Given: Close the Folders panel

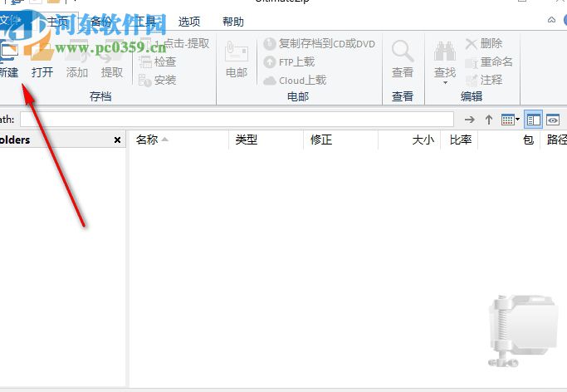Looking at the screenshot, I should coord(118,140).
